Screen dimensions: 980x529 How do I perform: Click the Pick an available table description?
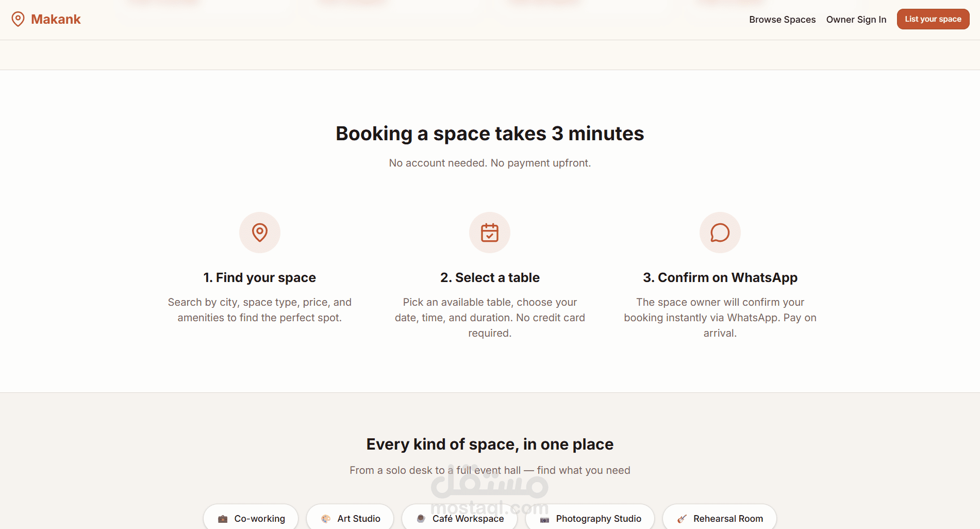(490, 318)
